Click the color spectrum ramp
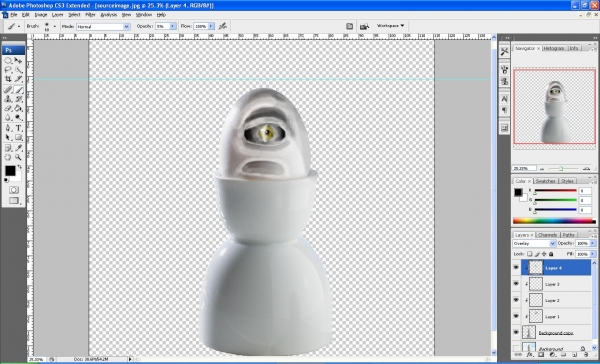 click(554, 221)
